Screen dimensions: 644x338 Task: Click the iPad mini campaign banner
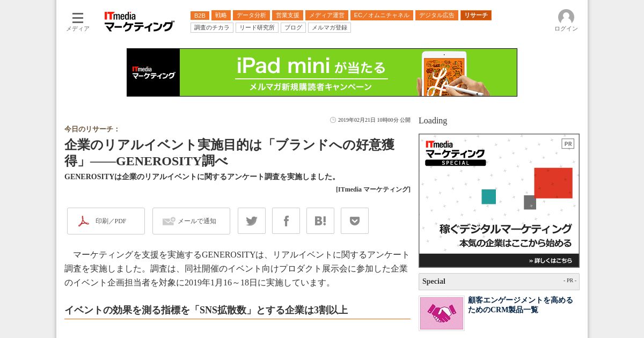point(322,72)
